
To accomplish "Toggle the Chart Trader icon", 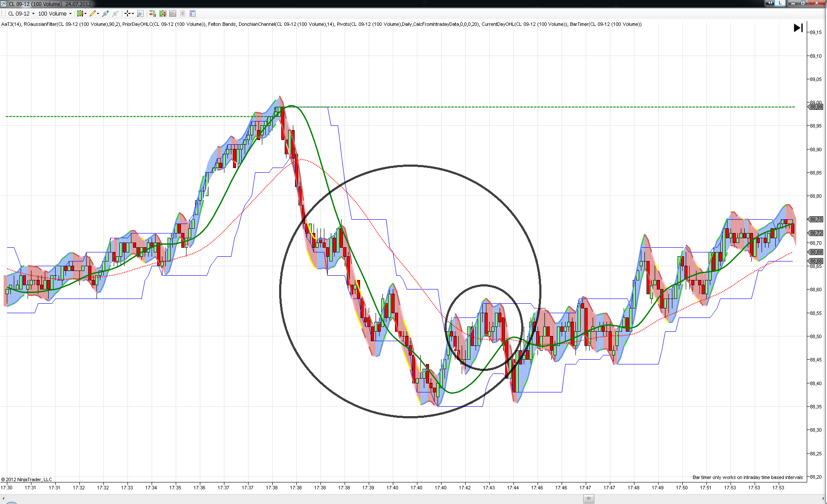I will pyautogui.click(x=152, y=14).
